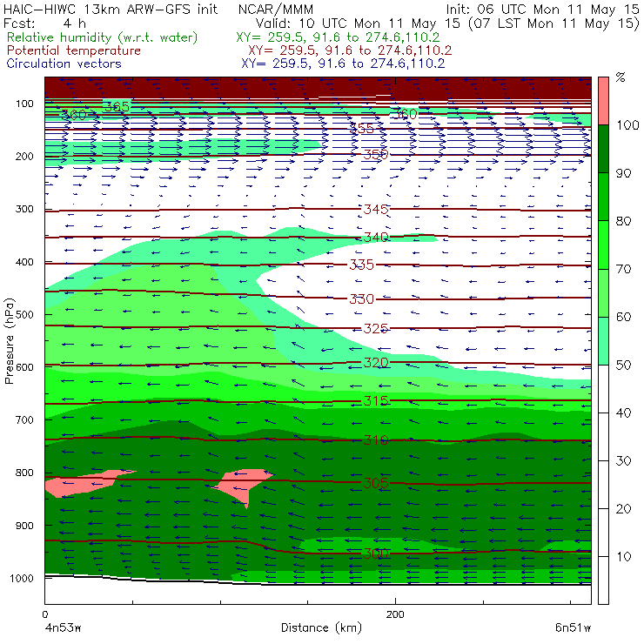644x644 pixels.
Task: Click the colorbar '50' label
Action: (x=623, y=365)
